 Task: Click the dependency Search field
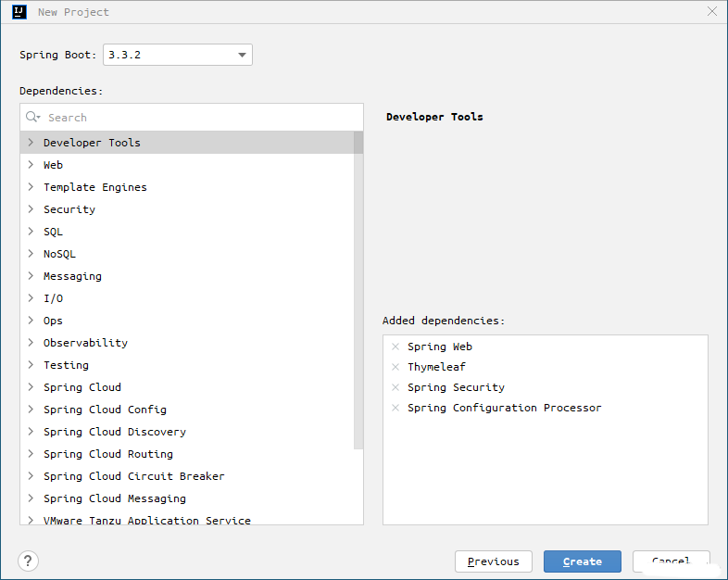(192, 118)
